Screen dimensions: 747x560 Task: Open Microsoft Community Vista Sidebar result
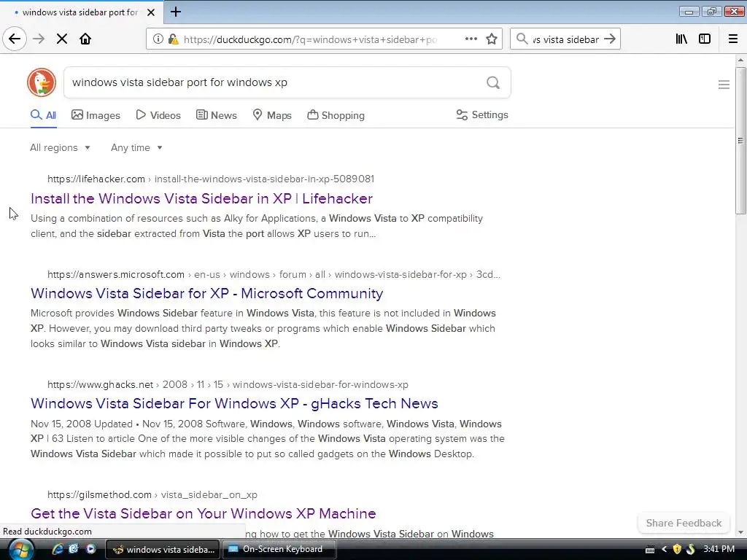206,293
